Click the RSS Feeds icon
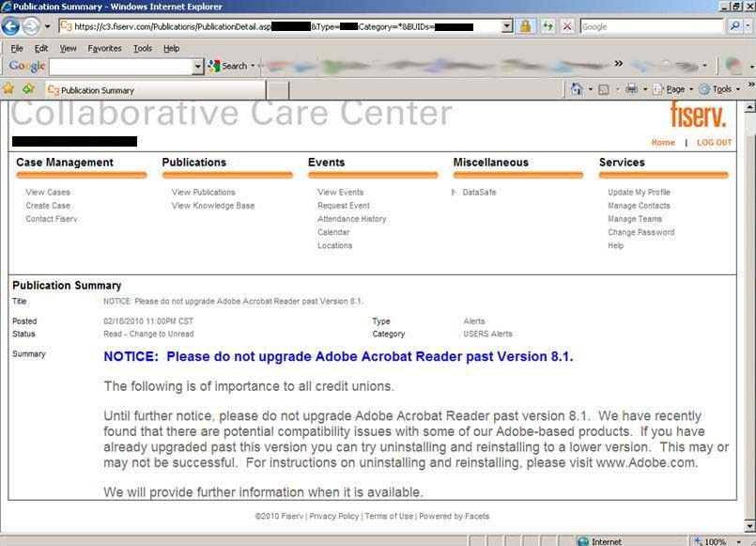This screenshot has width=756, height=546. pyautogui.click(x=603, y=89)
